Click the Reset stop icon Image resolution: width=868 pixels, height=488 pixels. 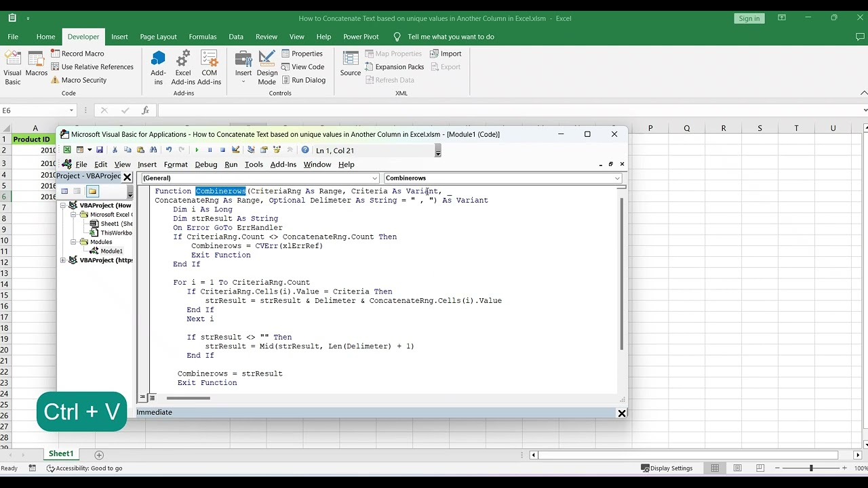(222, 150)
